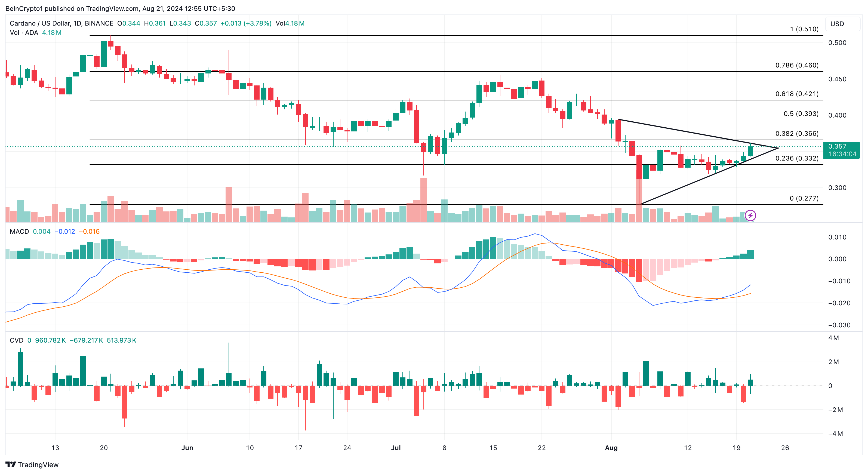This screenshot has width=868, height=474.
Task: Click the Jun label on time axis
Action: click(187, 448)
